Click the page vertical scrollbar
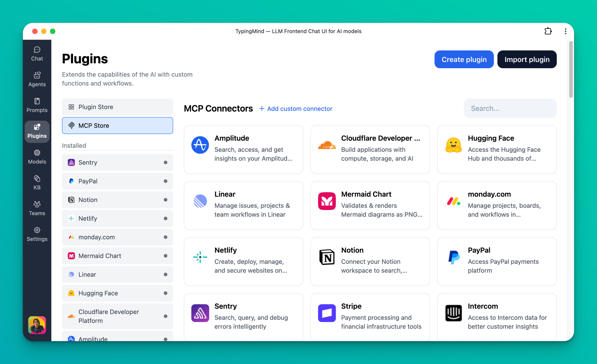The image size is (597, 364). point(571,70)
